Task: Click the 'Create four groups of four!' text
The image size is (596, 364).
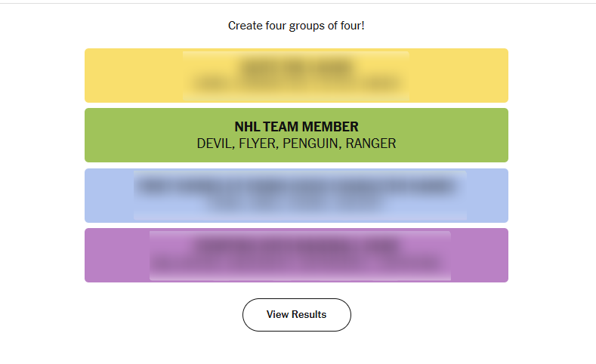Action: coord(296,26)
